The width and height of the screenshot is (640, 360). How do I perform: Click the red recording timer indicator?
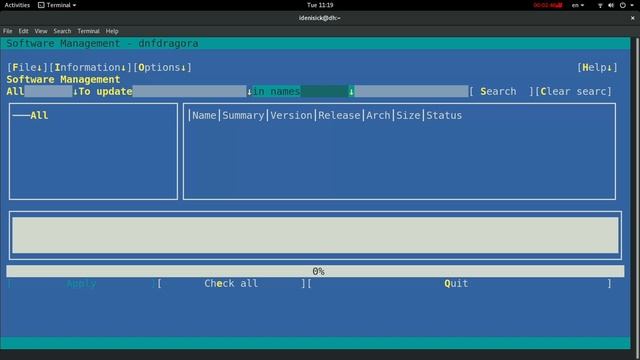click(x=548, y=5)
